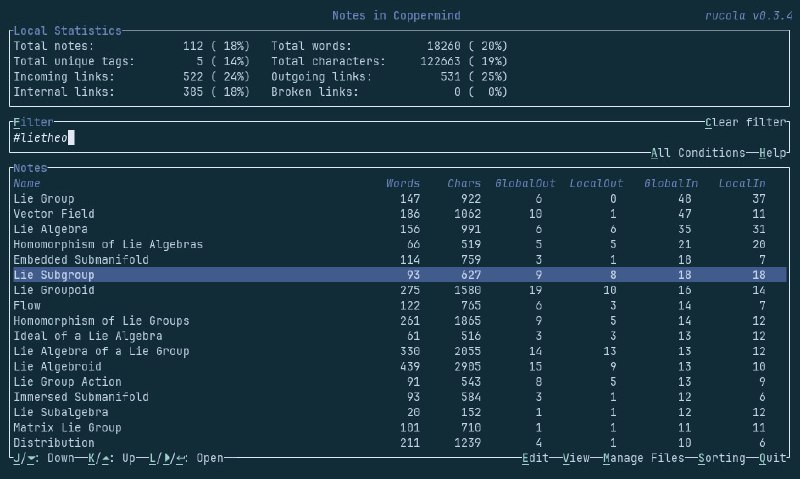Click the Chars column header
800x479 pixels.
(x=464, y=184)
